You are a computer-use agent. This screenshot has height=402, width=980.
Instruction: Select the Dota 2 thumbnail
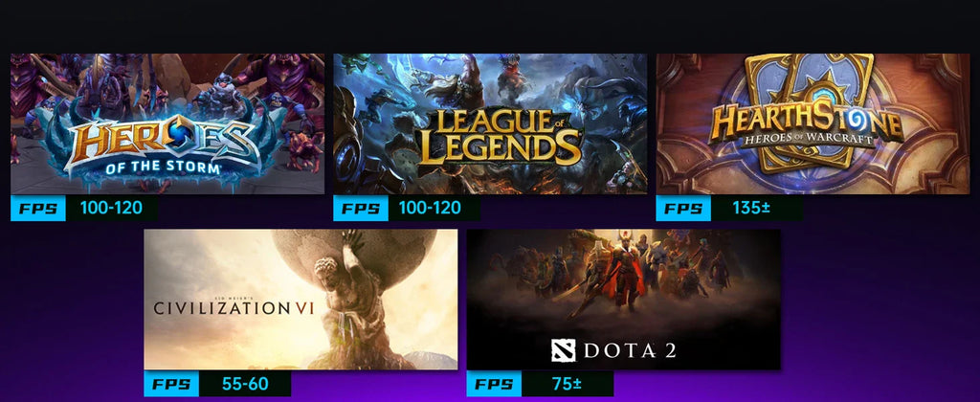coord(624,300)
